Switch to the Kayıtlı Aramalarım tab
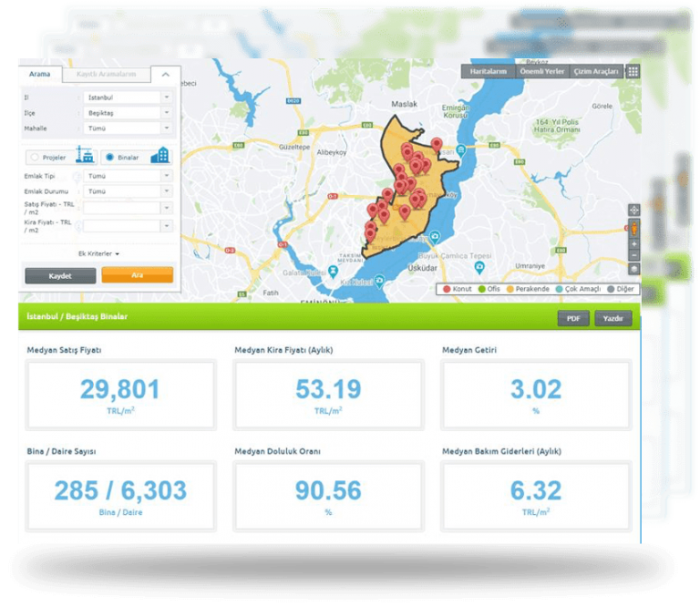 [107, 75]
